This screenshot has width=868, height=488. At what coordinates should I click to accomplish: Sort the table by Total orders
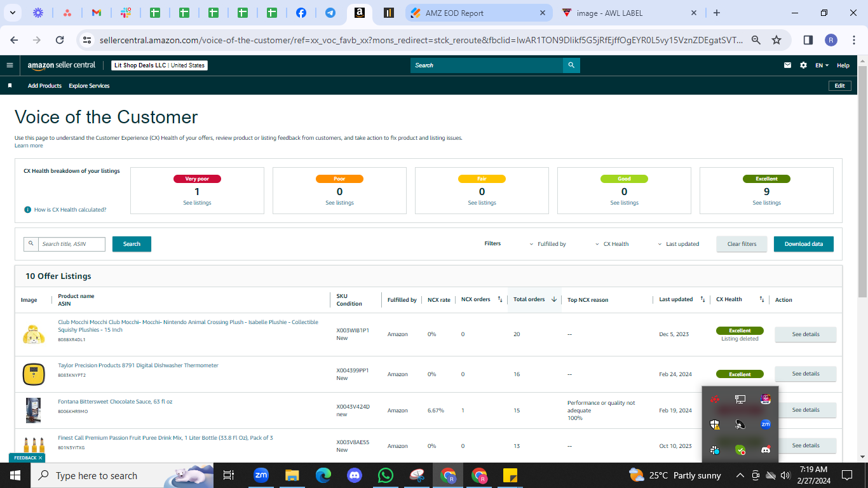coord(554,299)
